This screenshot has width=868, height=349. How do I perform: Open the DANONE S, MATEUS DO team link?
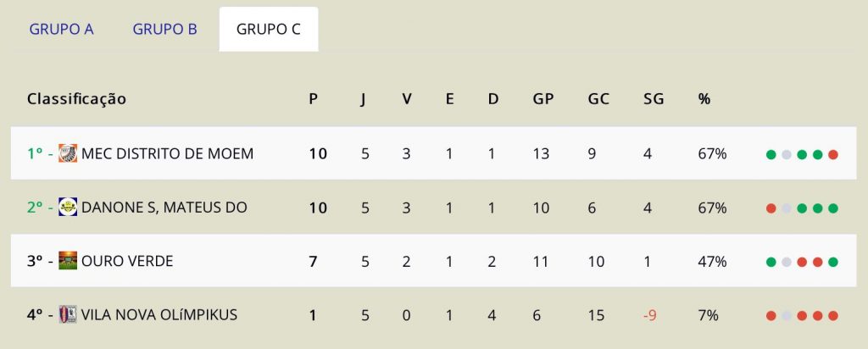(x=164, y=208)
